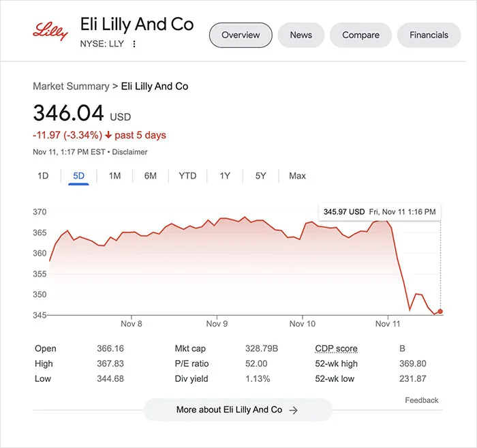
Task: Click the Lilly logo
Action: click(x=50, y=31)
